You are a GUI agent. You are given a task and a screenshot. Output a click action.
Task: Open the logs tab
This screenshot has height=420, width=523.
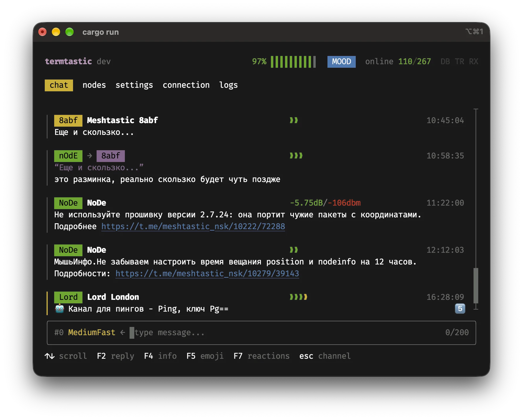tap(229, 85)
